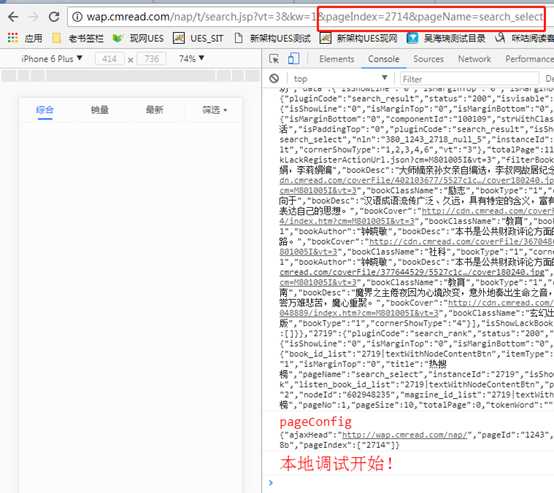The height and width of the screenshot is (493, 554).
Task: Click the pageConfig console log text
Action: coord(316,422)
